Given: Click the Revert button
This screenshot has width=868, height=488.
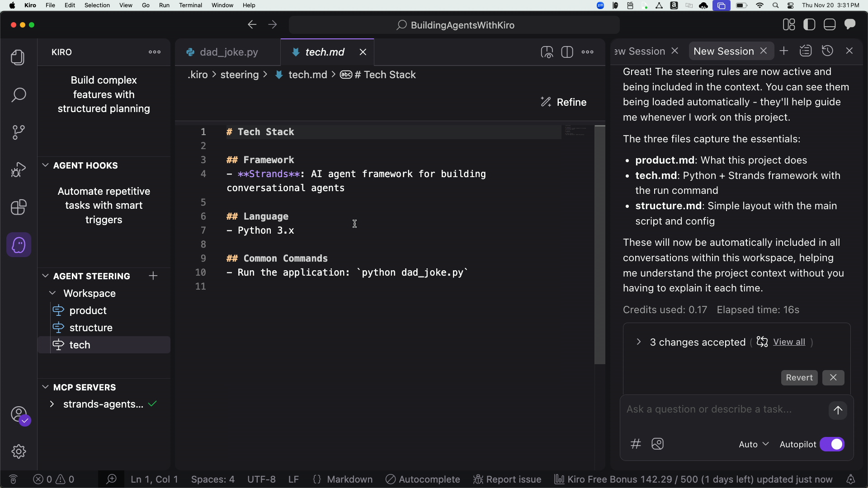Looking at the screenshot, I should tap(799, 378).
